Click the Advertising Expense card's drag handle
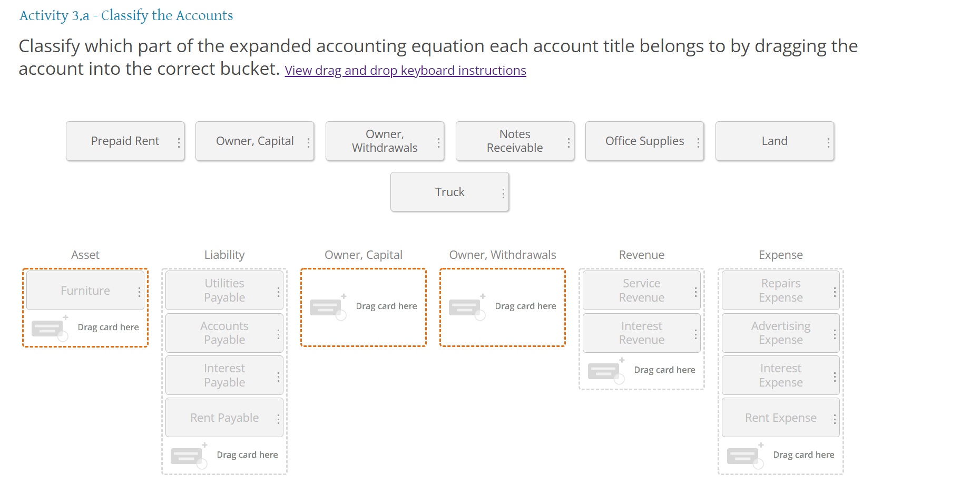This screenshot has height=492, width=980. point(835,334)
